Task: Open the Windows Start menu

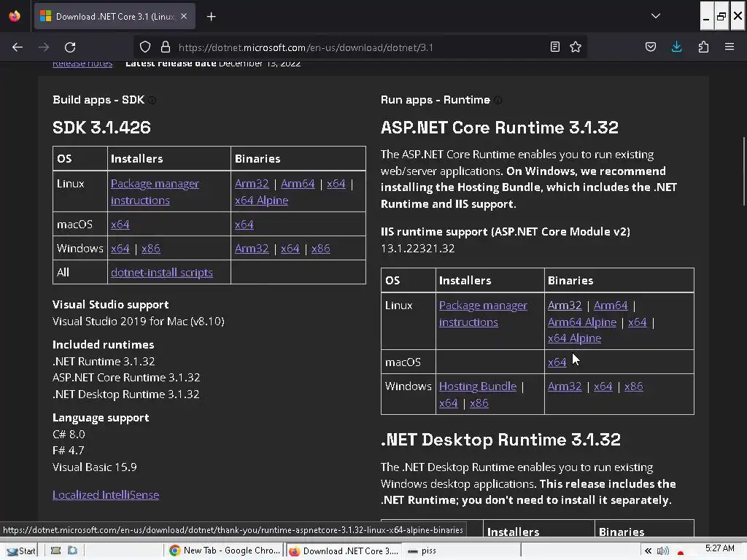Action: coord(20,551)
